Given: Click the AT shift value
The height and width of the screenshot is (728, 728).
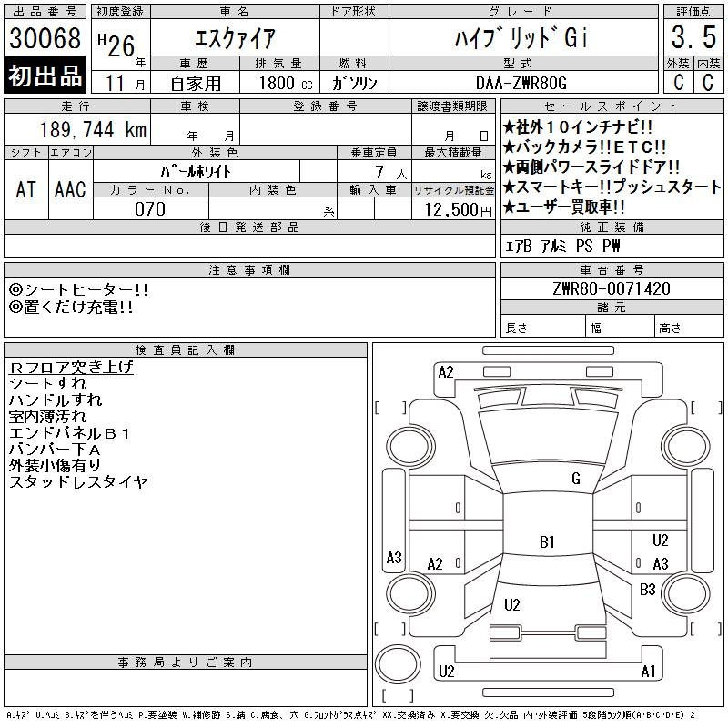Looking at the screenshot, I should 26,189.
